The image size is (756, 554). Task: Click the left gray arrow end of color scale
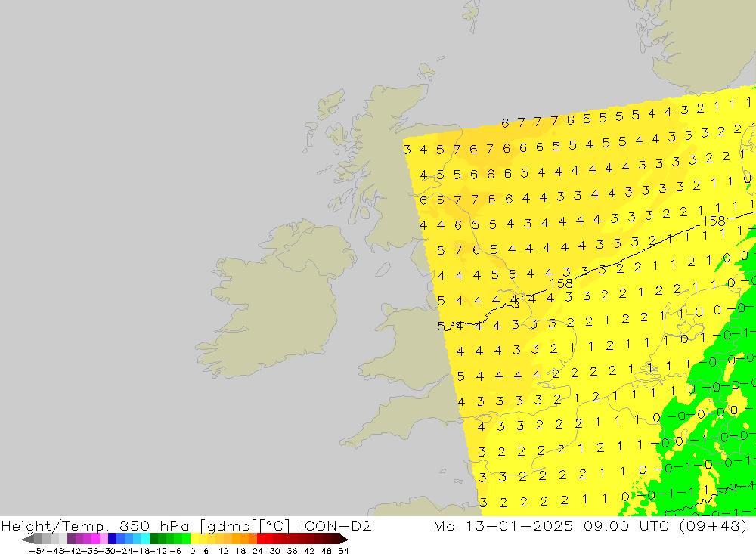coord(27,539)
